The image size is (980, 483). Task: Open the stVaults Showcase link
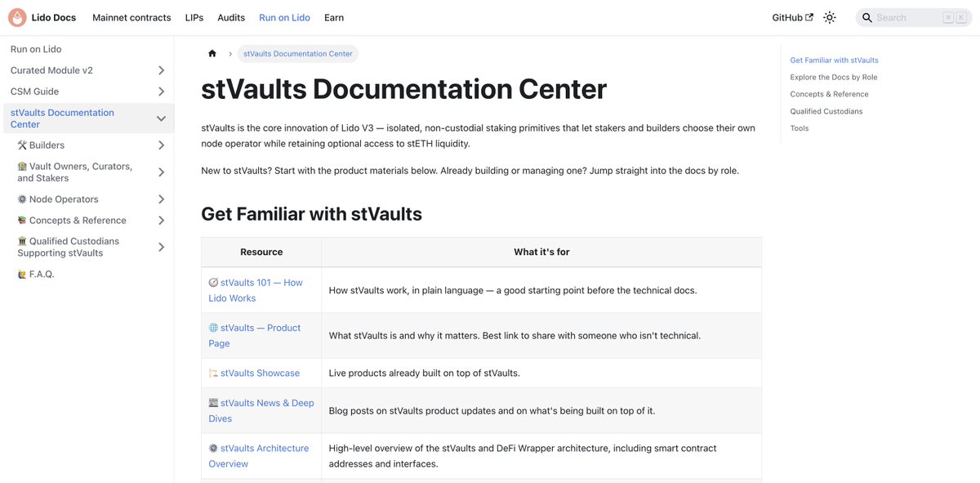tap(260, 373)
